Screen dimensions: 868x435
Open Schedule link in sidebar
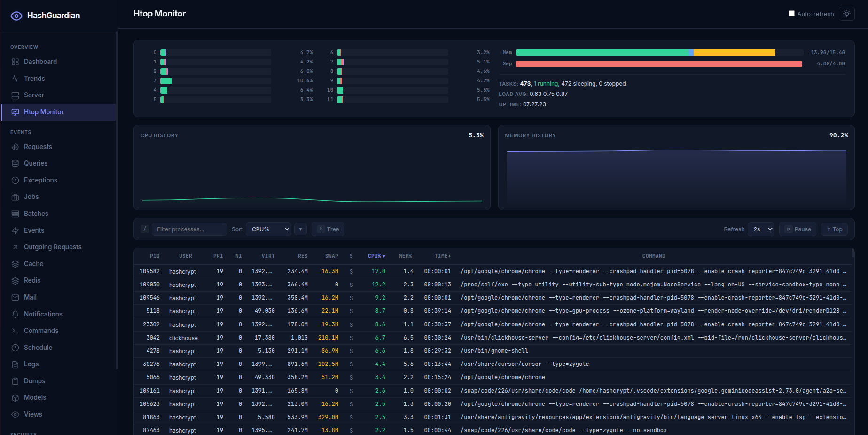point(58,348)
